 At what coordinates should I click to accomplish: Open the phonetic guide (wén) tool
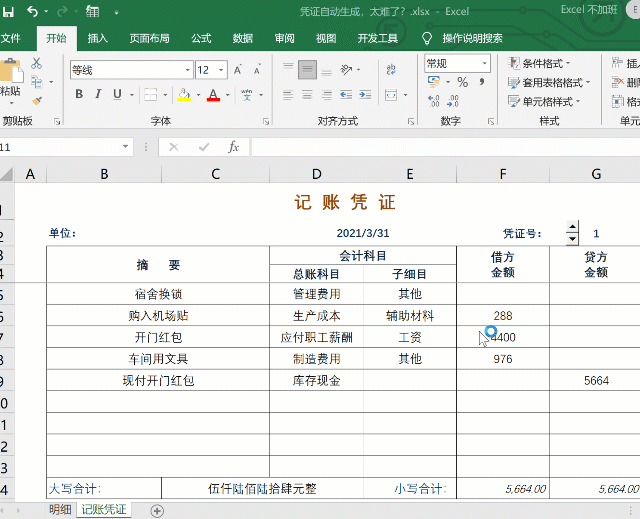[247, 95]
